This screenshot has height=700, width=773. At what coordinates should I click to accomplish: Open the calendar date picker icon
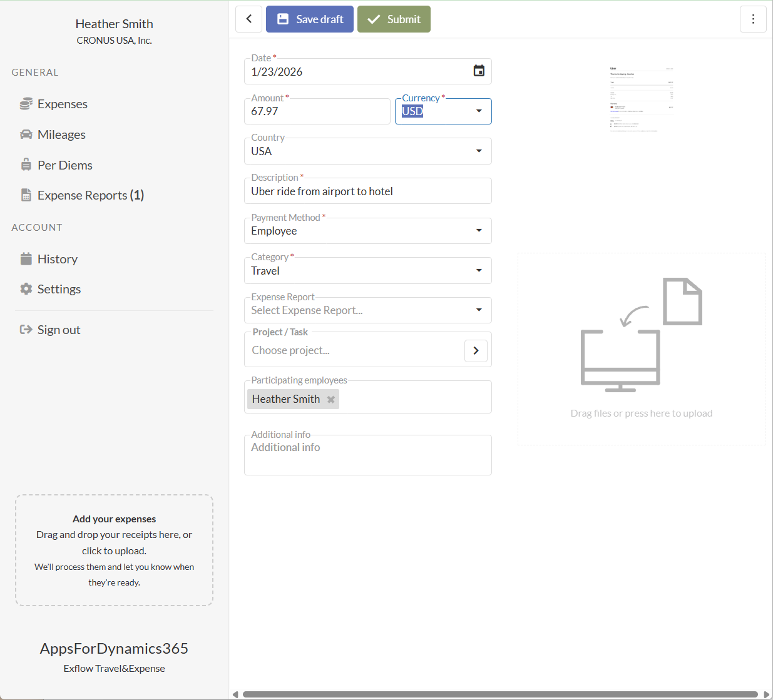point(479,71)
